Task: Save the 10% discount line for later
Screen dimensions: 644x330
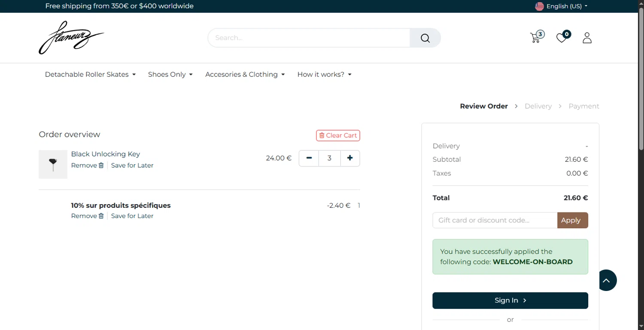Action: click(x=132, y=216)
